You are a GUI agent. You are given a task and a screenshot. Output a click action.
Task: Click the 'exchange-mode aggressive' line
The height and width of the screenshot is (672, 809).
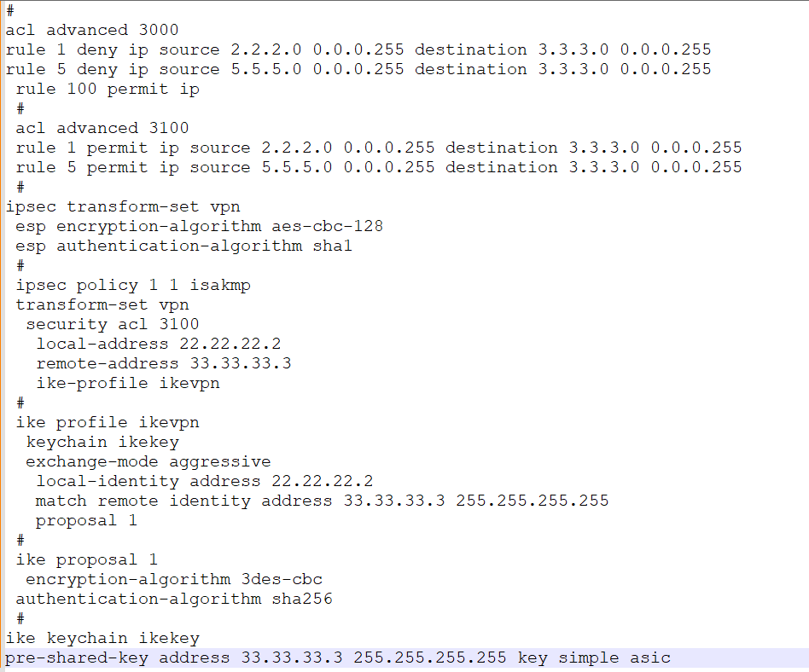(x=148, y=461)
